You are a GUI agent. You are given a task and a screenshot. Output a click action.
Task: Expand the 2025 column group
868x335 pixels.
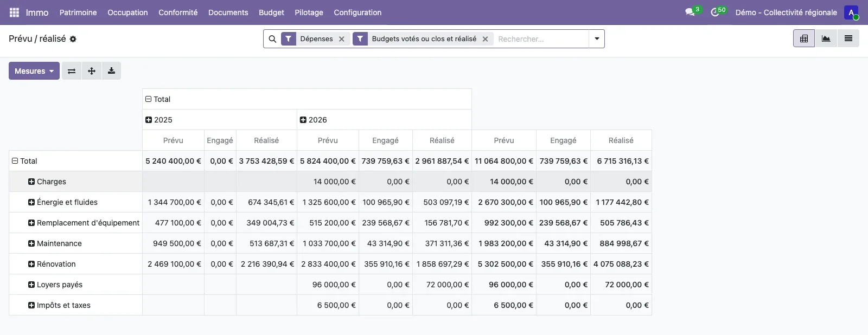pos(149,120)
